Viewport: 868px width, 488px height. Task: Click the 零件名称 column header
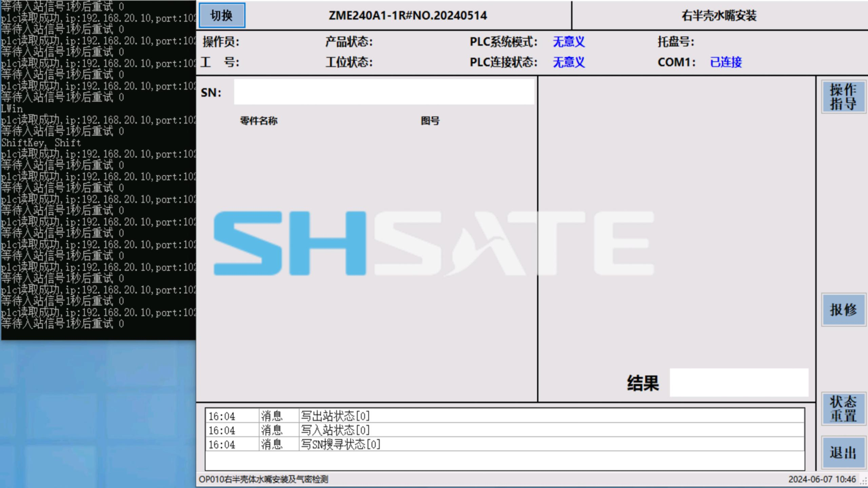tap(259, 121)
